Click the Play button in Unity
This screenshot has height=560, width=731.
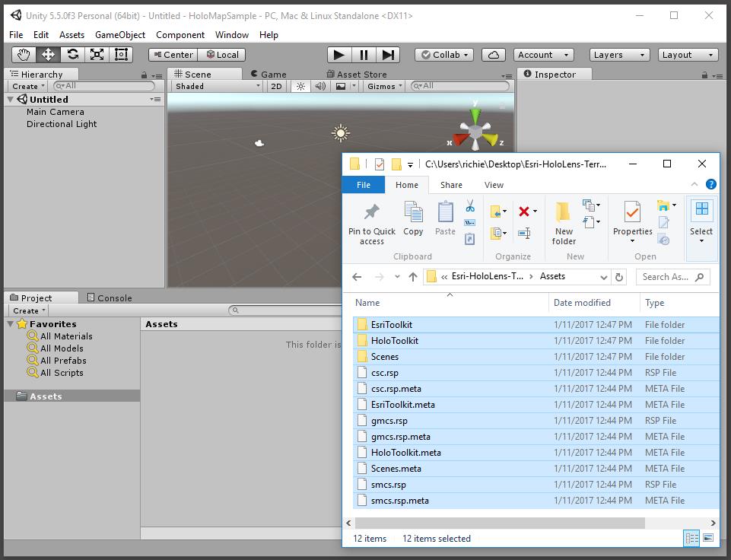(339, 55)
